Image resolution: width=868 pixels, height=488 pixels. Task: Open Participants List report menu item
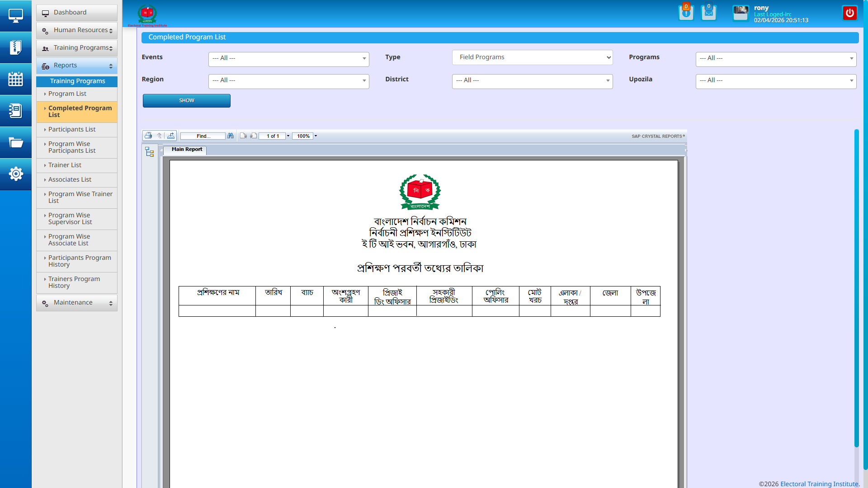tap(72, 130)
